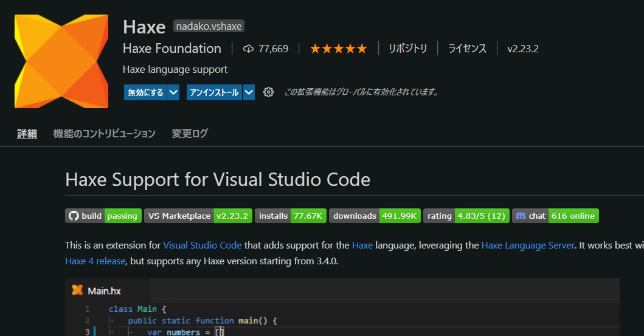The image size is (644, 336).
Task: Click the installs 77.67K badge
Action: tap(290, 216)
